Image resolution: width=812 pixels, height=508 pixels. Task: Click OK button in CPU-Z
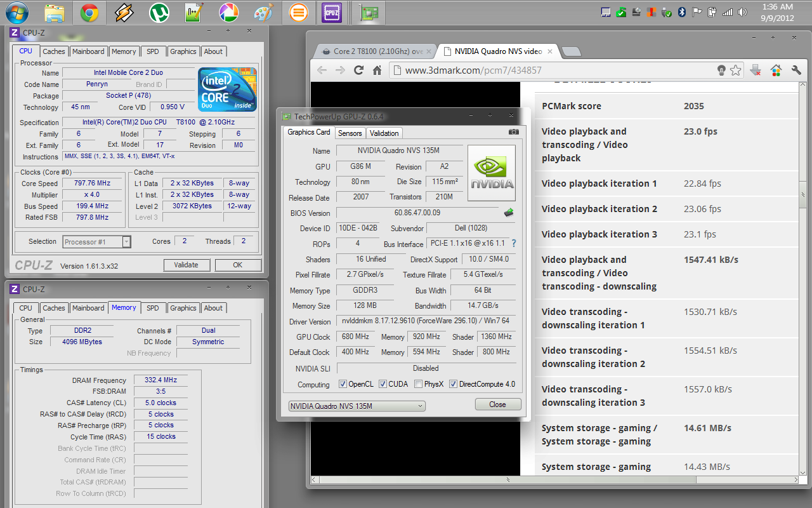pyautogui.click(x=237, y=265)
